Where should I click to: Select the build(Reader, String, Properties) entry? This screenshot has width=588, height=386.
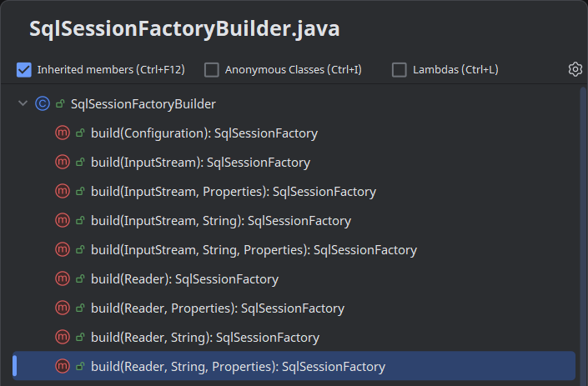pos(238,367)
